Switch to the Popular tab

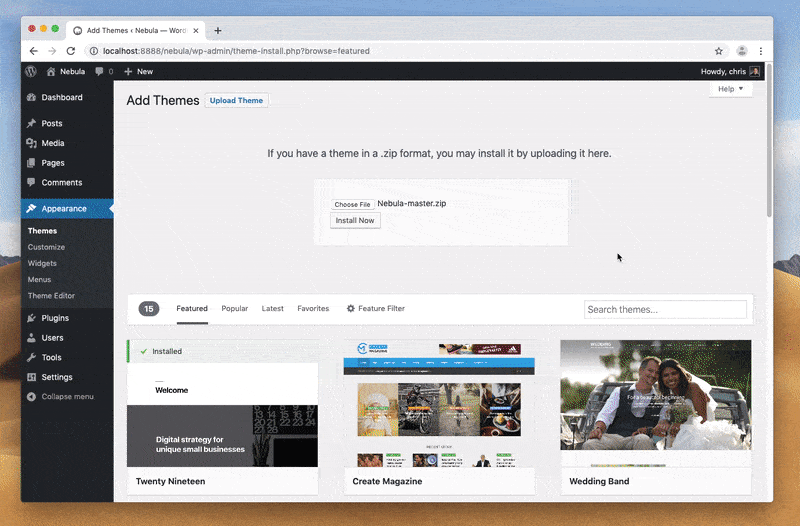point(235,309)
